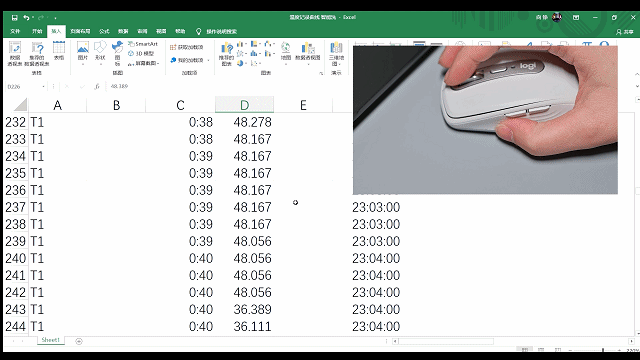Switch to the View (视图) tab

point(161,31)
